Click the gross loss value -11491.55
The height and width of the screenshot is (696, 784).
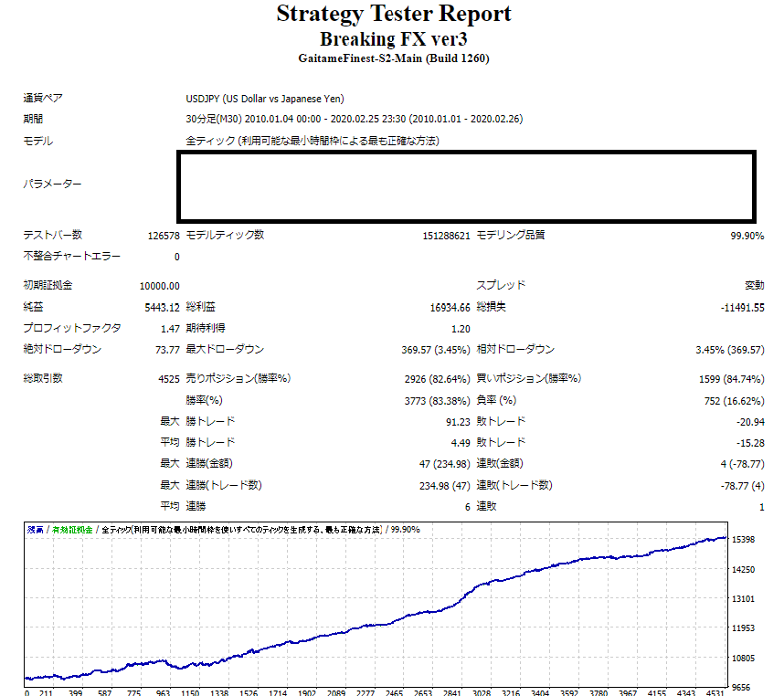tap(743, 308)
